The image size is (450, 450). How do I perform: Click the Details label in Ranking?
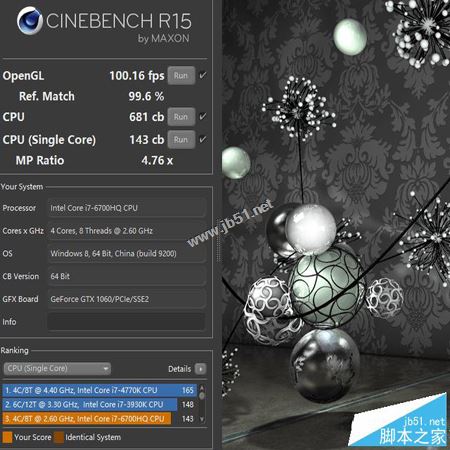[179, 369]
